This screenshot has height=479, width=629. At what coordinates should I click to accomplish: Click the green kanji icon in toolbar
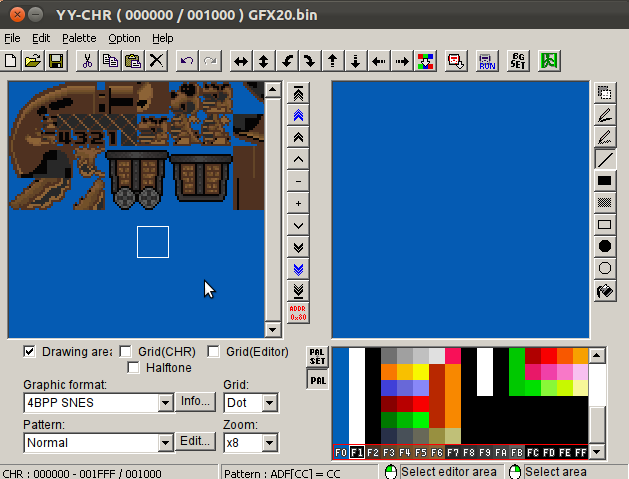(549, 61)
